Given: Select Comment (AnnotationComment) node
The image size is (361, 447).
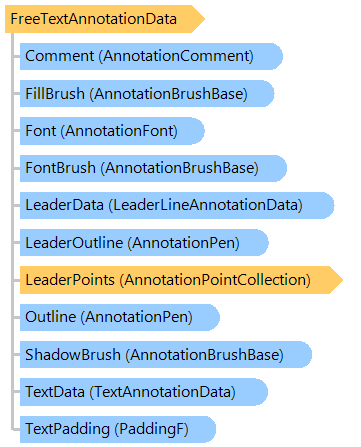Looking at the screenshot, I should pos(151,56).
